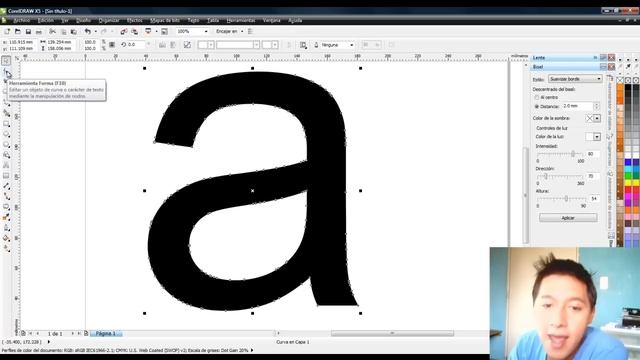Open the Archivo menu
The width and height of the screenshot is (640, 360).
click(21, 20)
